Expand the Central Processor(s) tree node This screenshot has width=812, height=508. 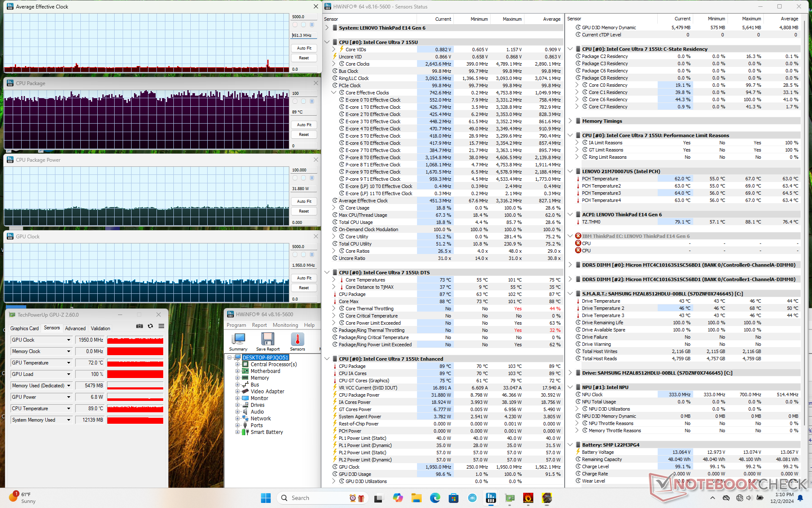click(238, 364)
